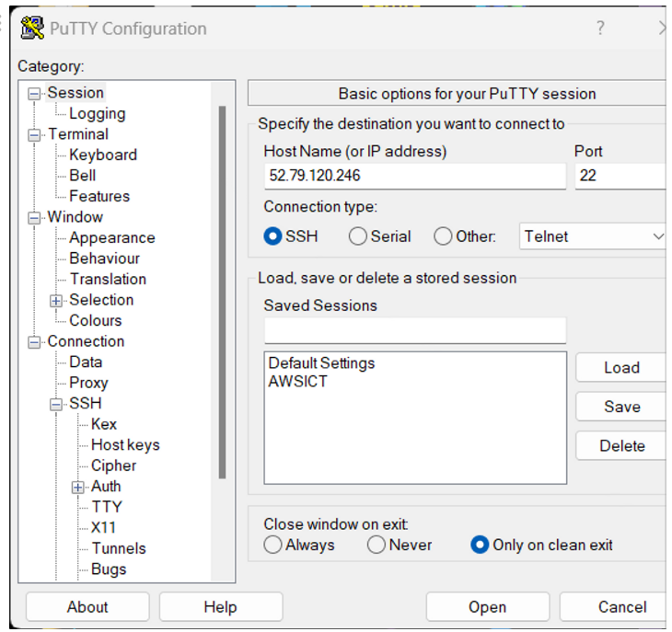Open the TTY category
Screen dimensions: 672x632
pos(107,507)
